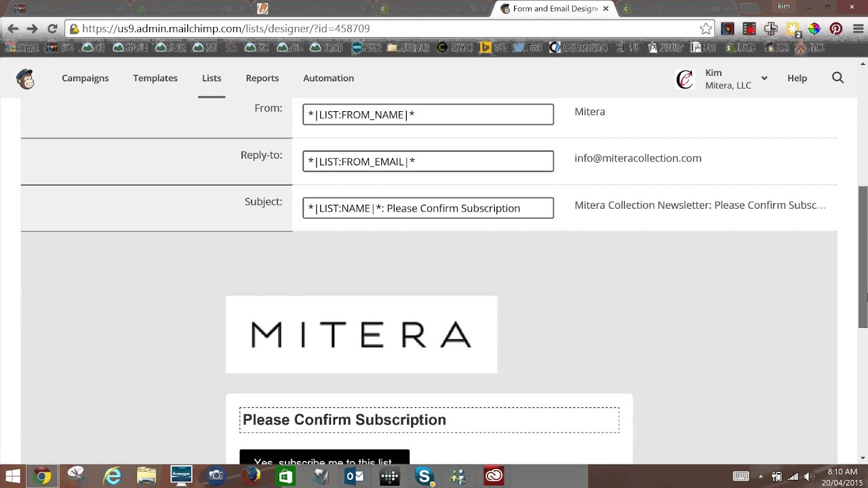Open the Lists menu
868x488 pixels.
(212, 78)
